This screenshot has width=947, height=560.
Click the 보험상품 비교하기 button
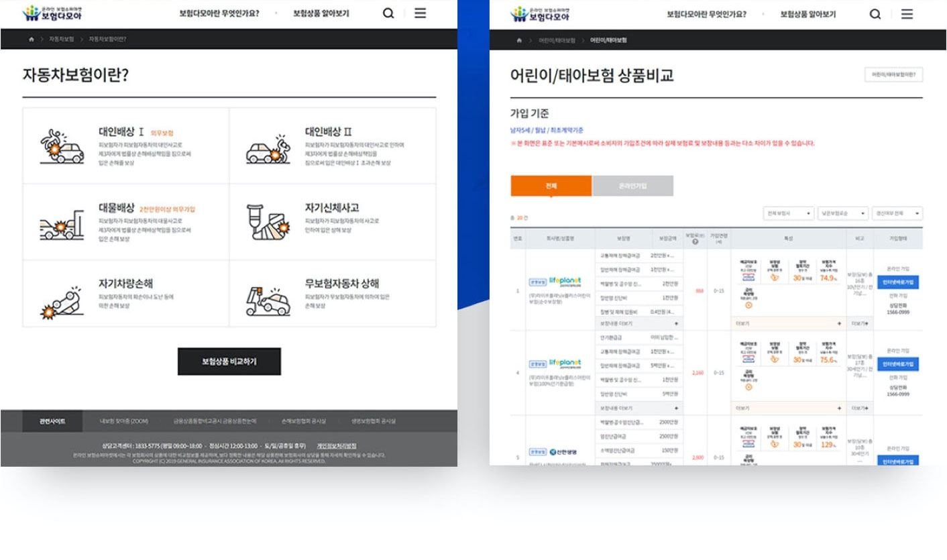pyautogui.click(x=229, y=361)
